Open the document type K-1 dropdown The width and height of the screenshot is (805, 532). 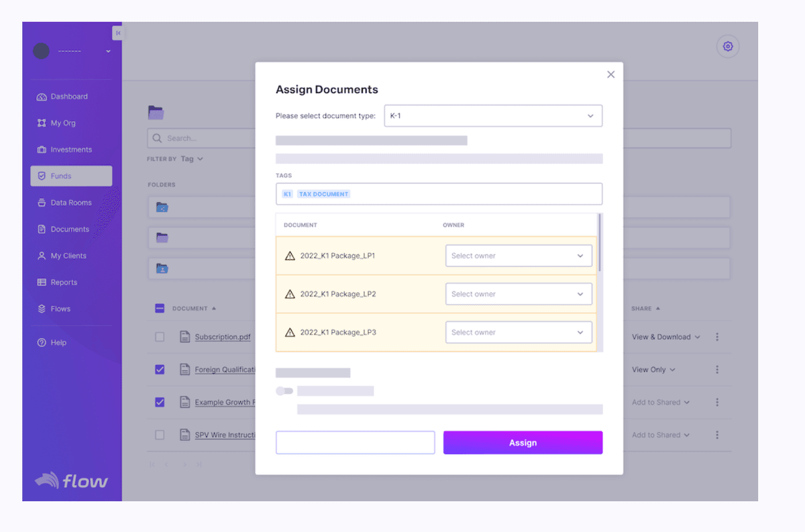point(493,116)
